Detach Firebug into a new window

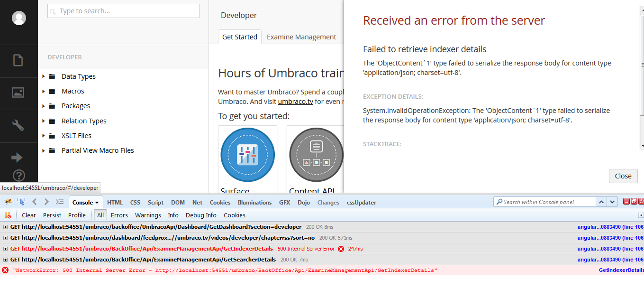[x=634, y=202]
